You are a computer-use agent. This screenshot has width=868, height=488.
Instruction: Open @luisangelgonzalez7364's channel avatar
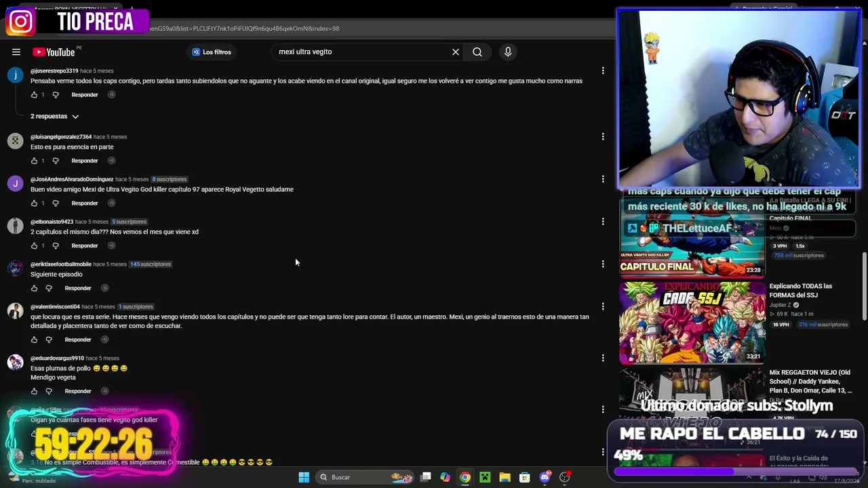15,141
